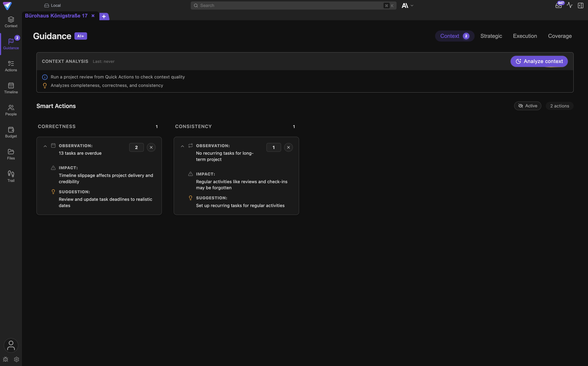Click the app logo in top-left corner
The image size is (588, 366).
coord(7,6)
